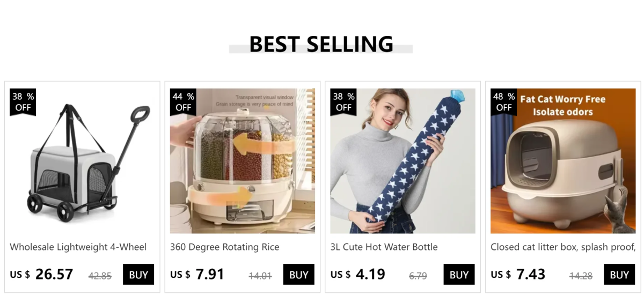The width and height of the screenshot is (644, 302).
Task: Open the closed cat litter box image
Action: point(563,161)
